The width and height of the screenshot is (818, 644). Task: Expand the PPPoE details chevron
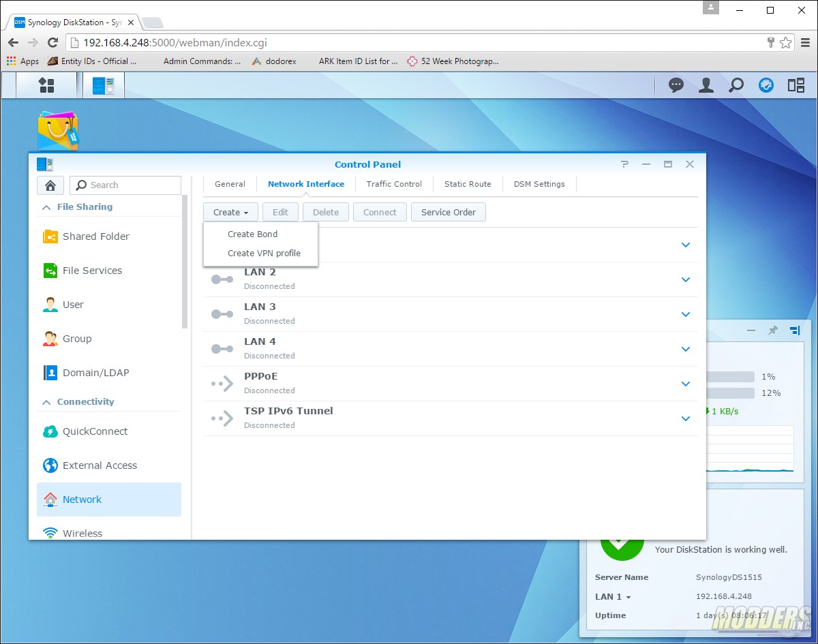[686, 384]
